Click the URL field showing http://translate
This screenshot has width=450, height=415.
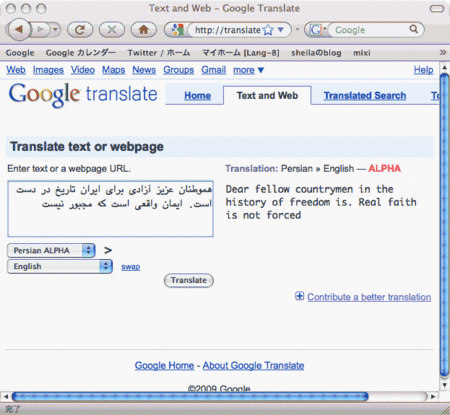227,30
